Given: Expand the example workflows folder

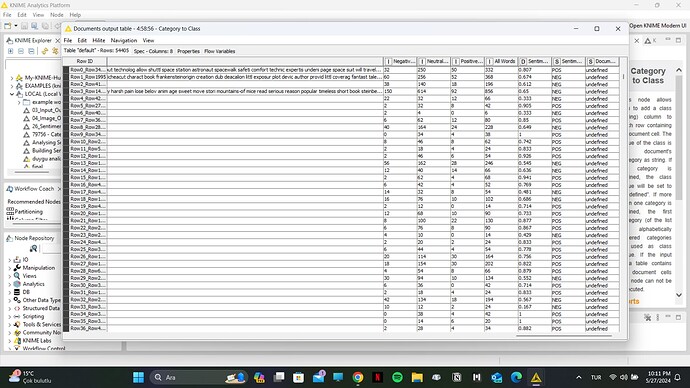Looking at the screenshot, I should point(19,102).
